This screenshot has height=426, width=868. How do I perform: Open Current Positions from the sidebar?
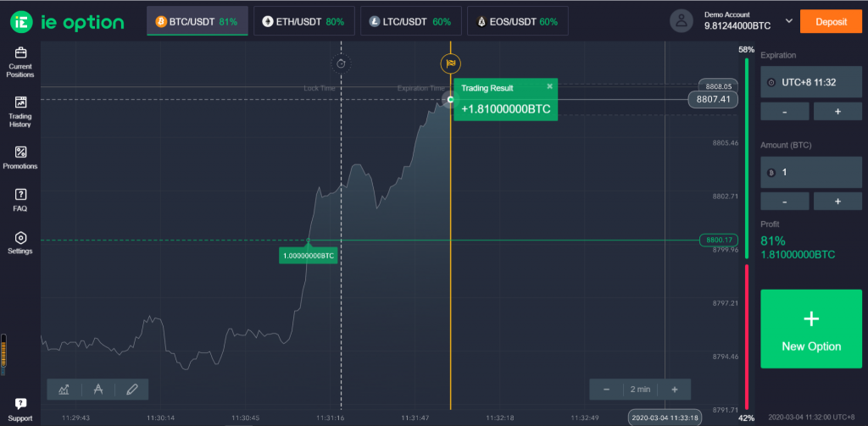(20, 62)
